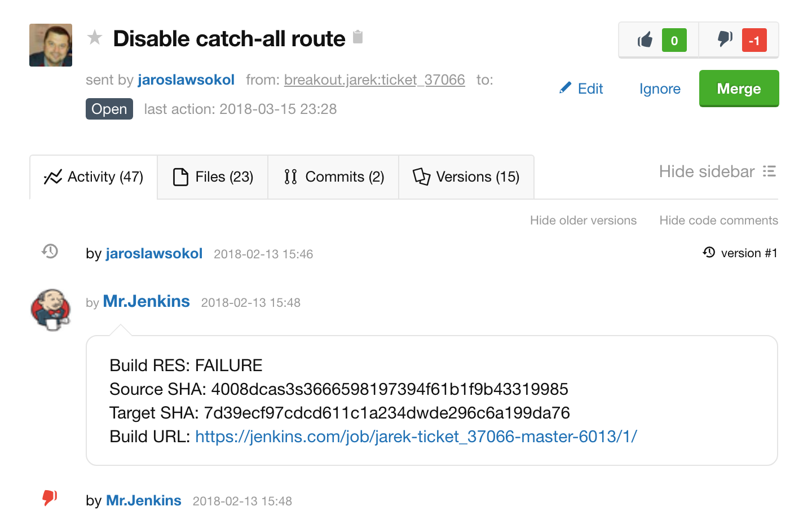812x524 pixels.
Task: Open the Jenkins build URL link
Action: coord(416,437)
